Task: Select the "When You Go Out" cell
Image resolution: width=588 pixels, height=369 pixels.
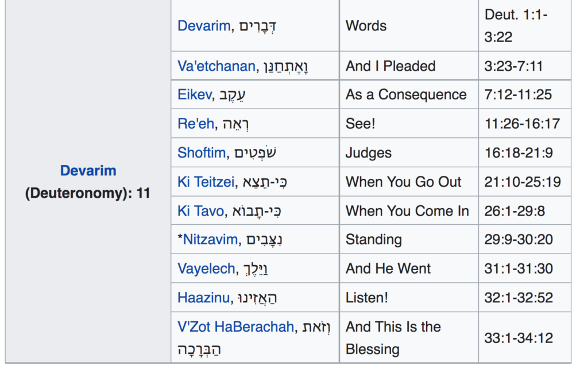Action: tap(403, 182)
